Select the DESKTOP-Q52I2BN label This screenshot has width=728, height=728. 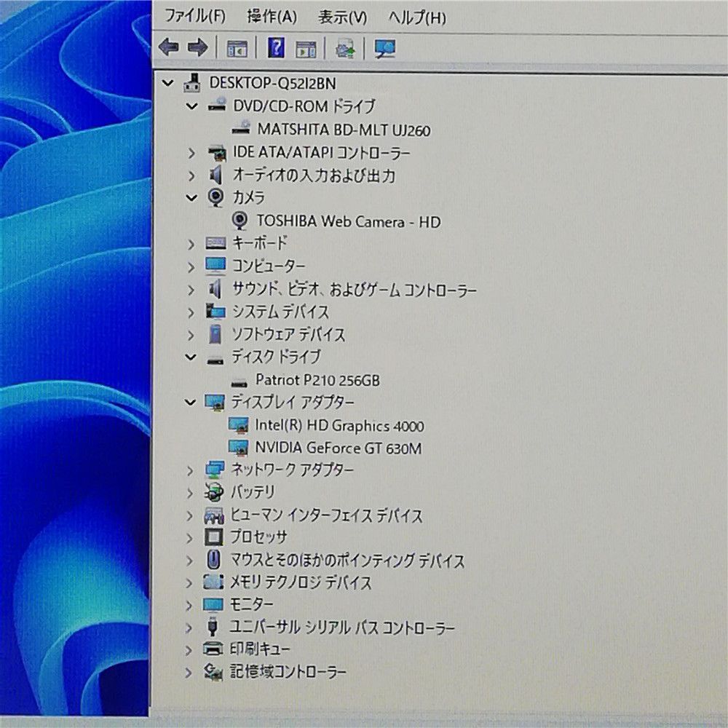(272, 83)
